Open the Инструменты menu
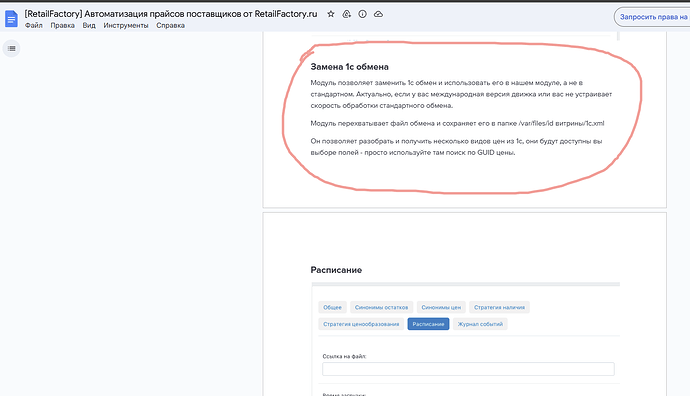The height and width of the screenshot is (396, 690). pos(126,26)
